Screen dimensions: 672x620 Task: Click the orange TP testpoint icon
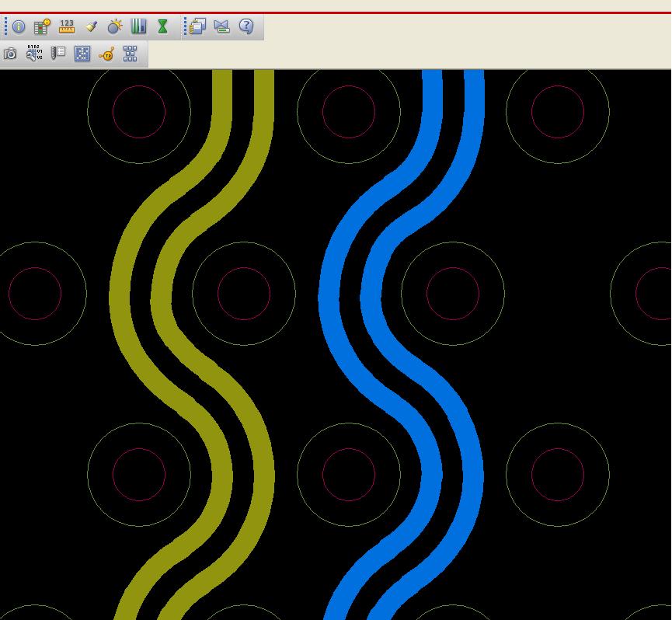pyautogui.click(x=106, y=54)
